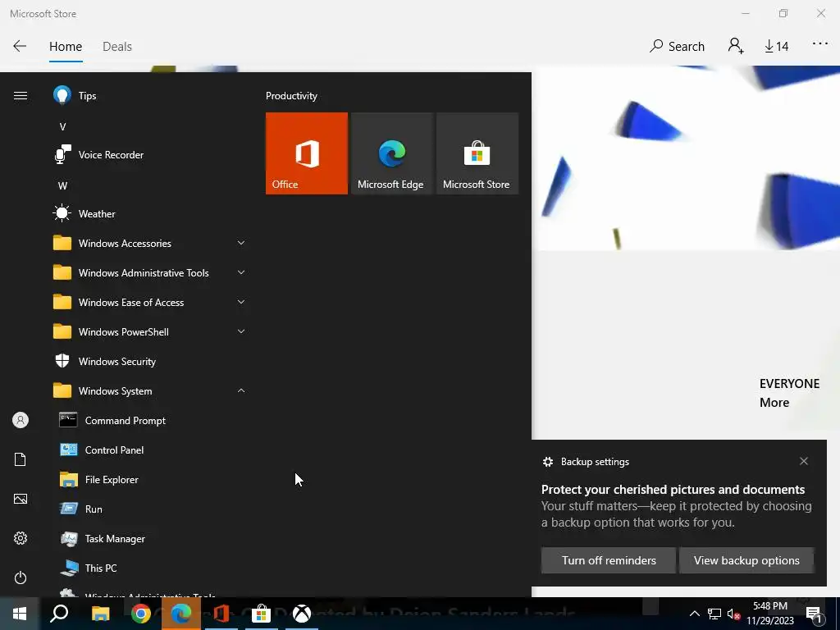Open Google Chrome from the taskbar
Viewport: 840px width, 630px height.
coord(141,614)
